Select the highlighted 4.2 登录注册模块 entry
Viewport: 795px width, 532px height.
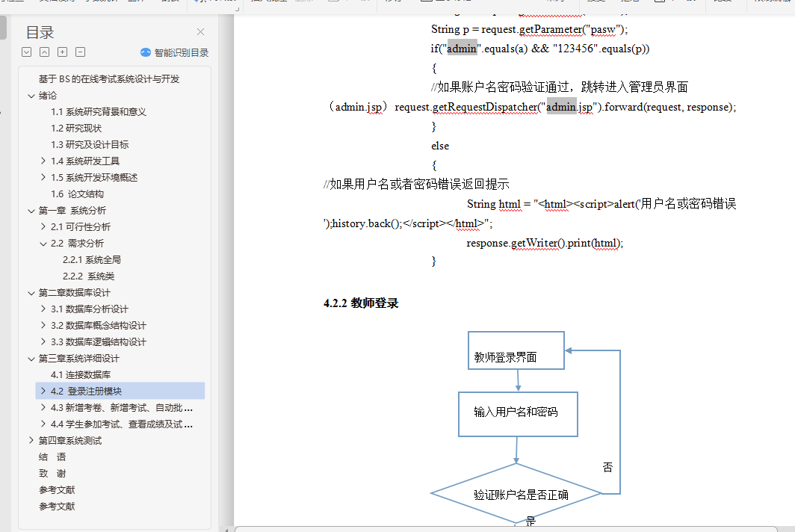[x=120, y=391]
